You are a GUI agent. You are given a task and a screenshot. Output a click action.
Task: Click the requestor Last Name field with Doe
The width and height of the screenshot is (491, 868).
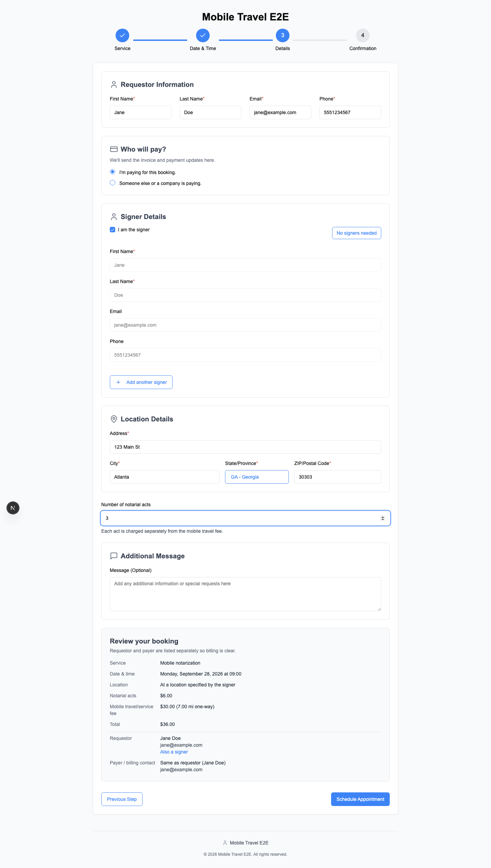pos(210,112)
